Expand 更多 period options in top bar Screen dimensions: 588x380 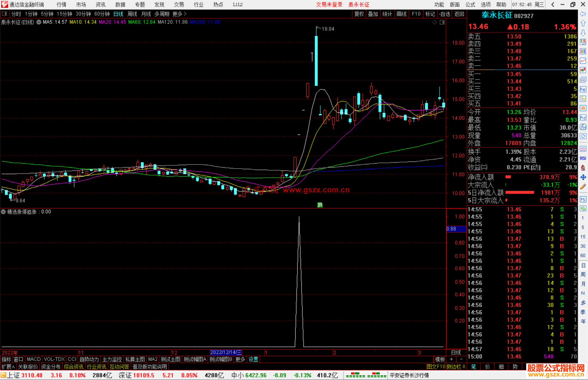pyautogui.click(x=179, y=14)
